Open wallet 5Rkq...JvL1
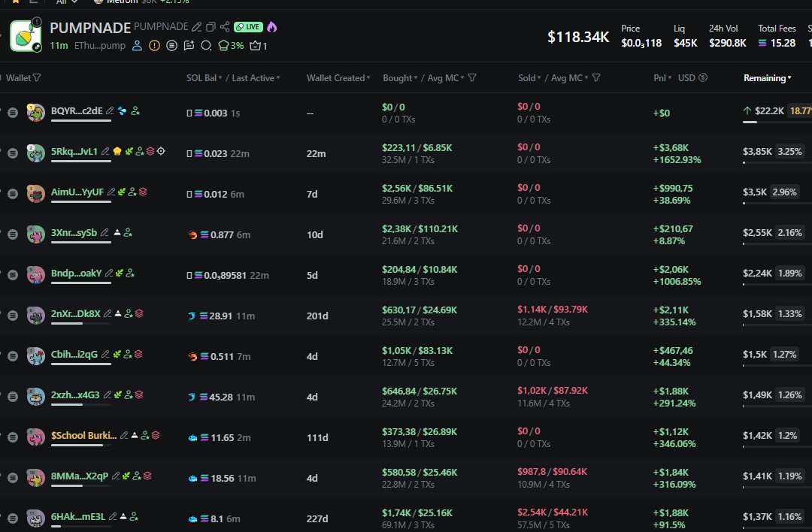 [x=74, y=151]
